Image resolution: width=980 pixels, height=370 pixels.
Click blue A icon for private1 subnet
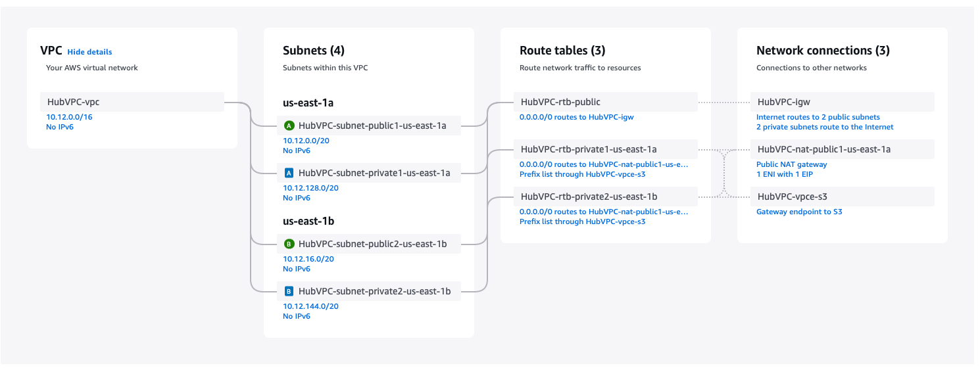pos(289,173)
